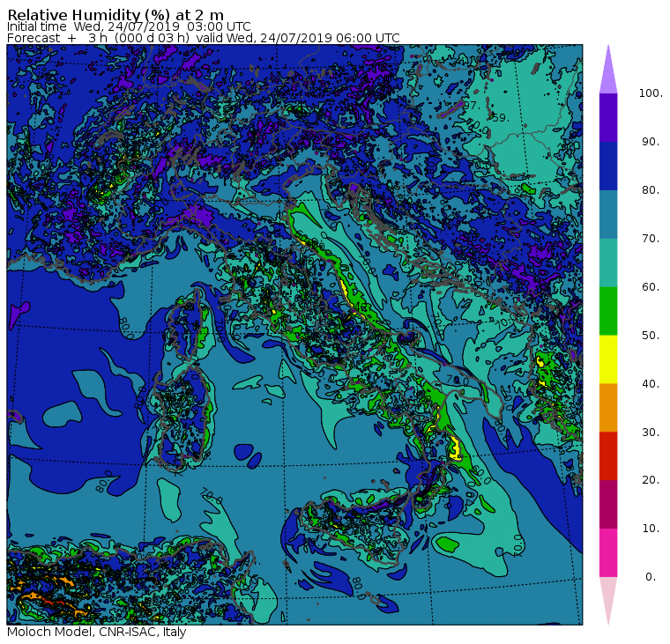670x644 pixels.
Task: Click the '100.' colorbar label
Action: pyautogui.click(x=651, y=93)
